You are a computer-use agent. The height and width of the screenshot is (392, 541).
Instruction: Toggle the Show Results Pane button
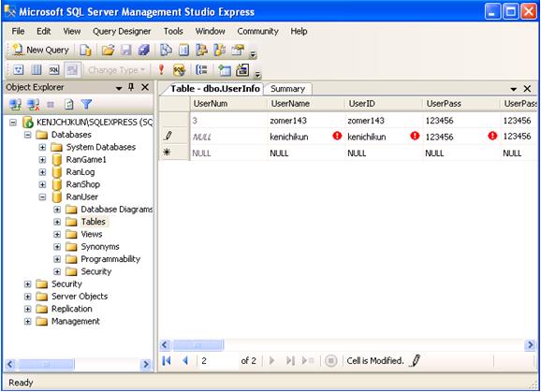tap(72, 70)
